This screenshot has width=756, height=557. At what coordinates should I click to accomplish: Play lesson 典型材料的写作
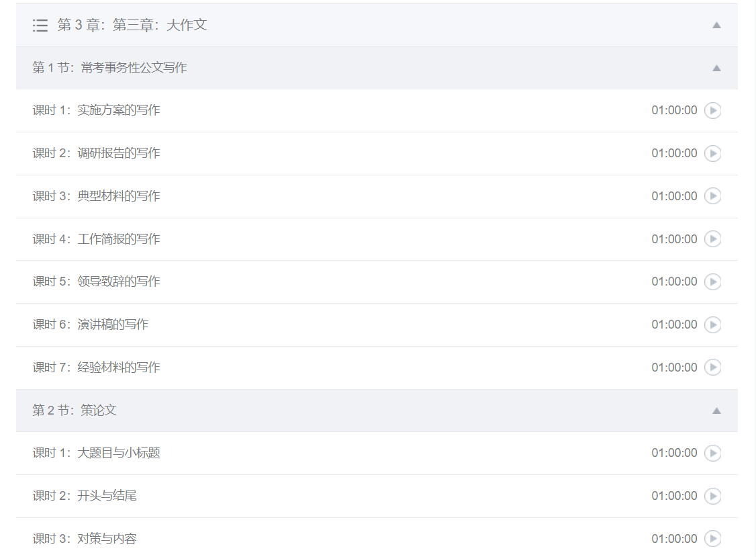[x=712, y=196]
